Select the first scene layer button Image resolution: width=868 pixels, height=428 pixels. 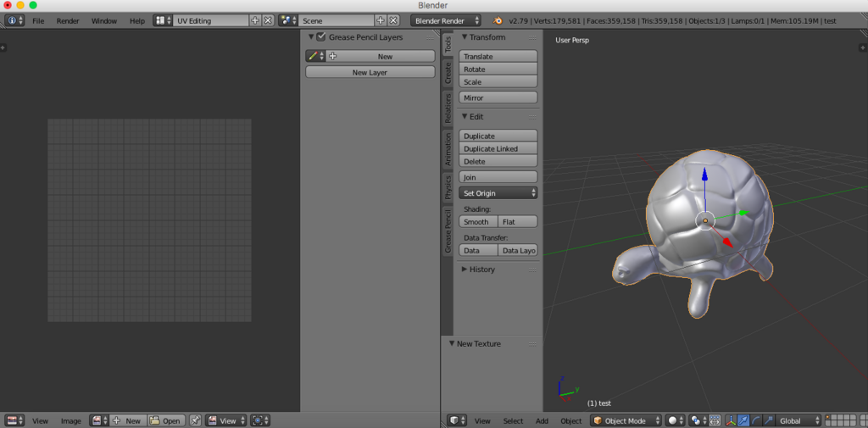point(829,418)
